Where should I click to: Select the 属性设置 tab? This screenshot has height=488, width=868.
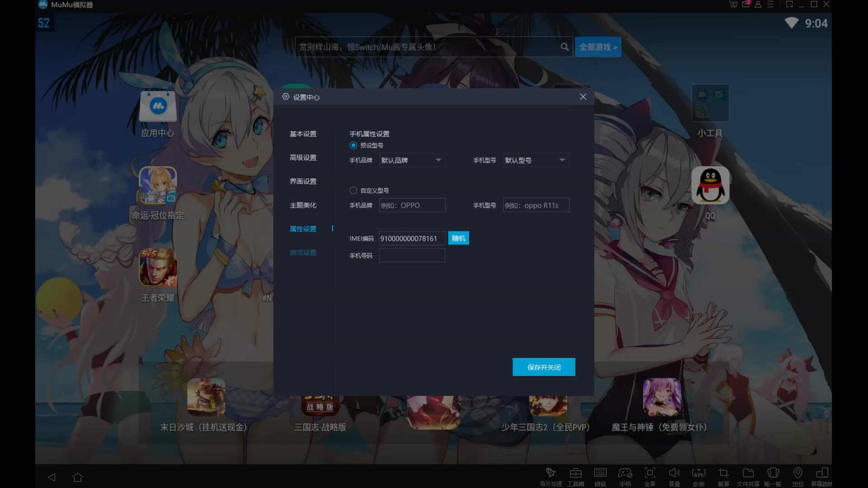[x=303, y=229]
